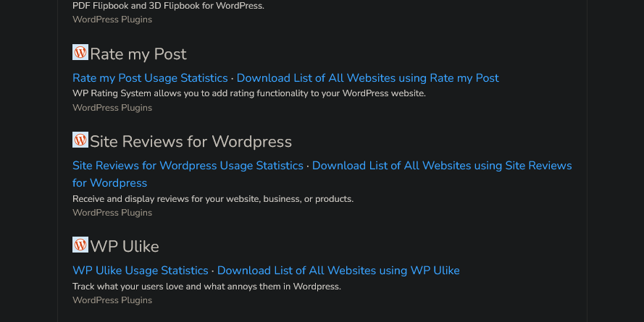Click the PDF Flipbook and 3D Flipbook description
The height and width of the screenshot is (322, 644).
tap(168, 6)
